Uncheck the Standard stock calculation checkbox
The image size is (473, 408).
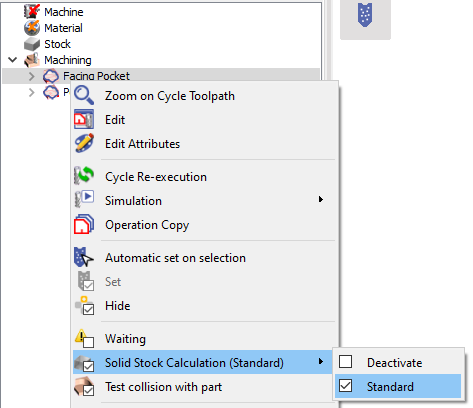pyautogui.click(x=346, y=386)
